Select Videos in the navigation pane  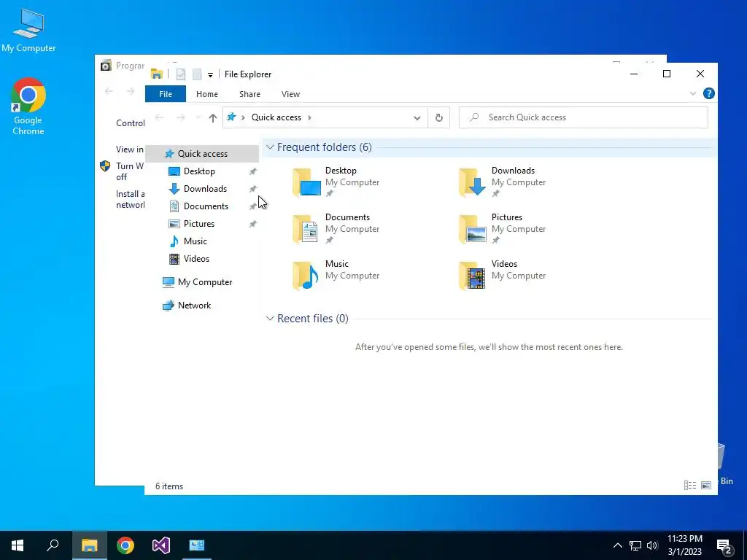pos(196,259)
